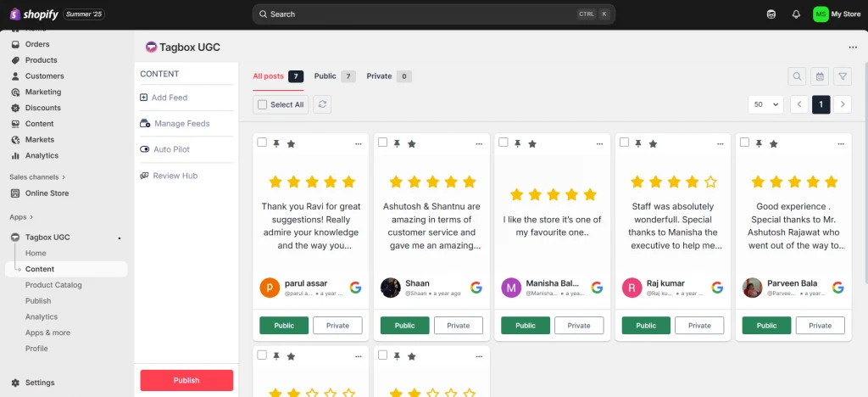Select the Parveen Bala post checkbox
Viewport: 868px width, 397px height.
click(745, 143)
